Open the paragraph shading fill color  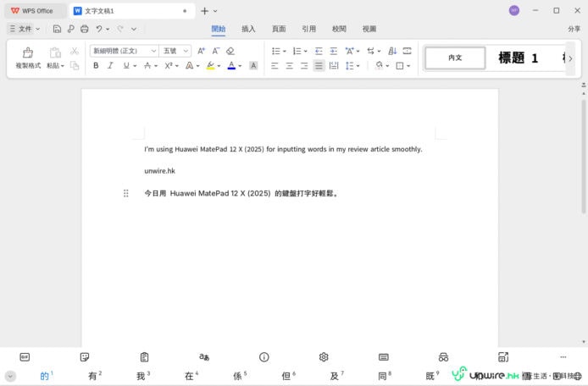click(x=379, y=65)
